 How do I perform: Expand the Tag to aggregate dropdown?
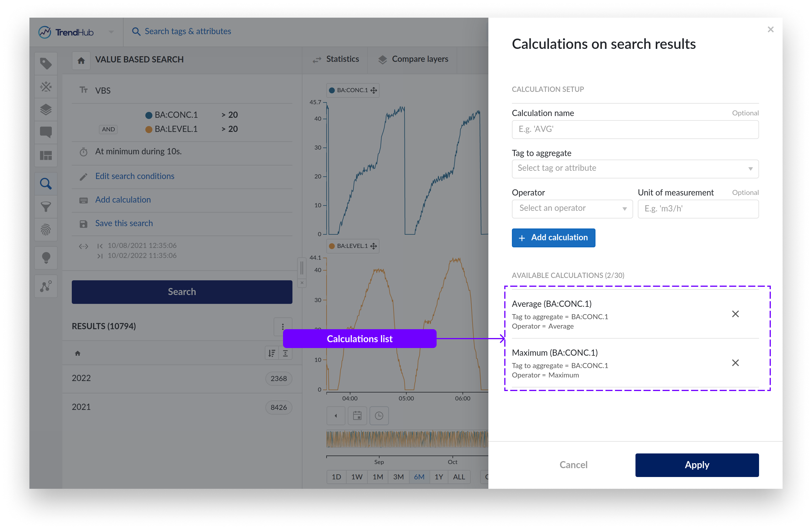coord(635,168)
